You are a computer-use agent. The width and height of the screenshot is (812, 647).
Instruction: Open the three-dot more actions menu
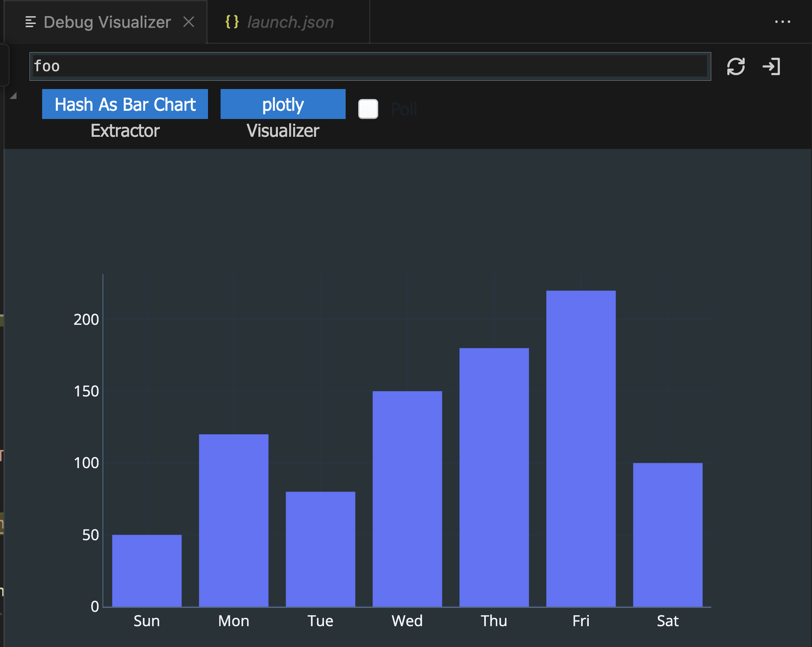pos(782,22)
